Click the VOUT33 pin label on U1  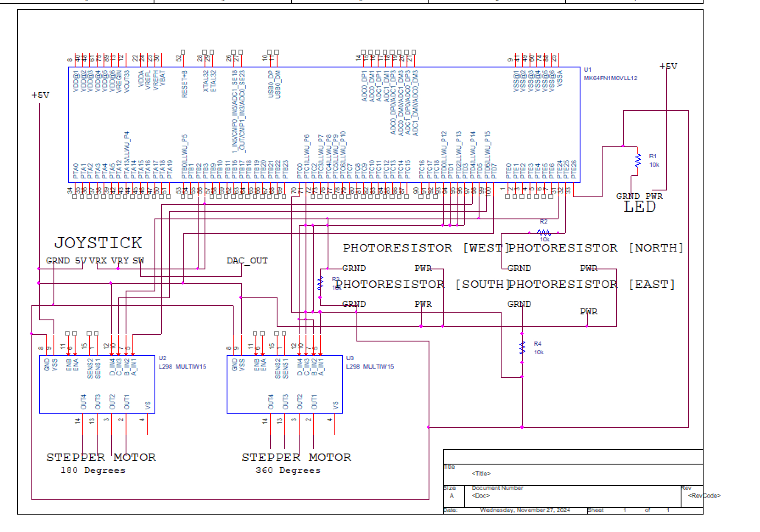(x=126, y=81)
